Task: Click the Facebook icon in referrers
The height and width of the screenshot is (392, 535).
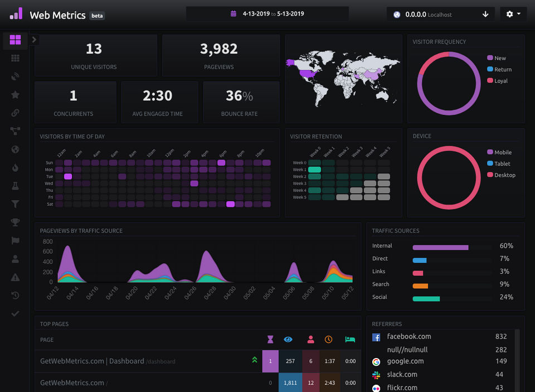Action: click(376, 337)
